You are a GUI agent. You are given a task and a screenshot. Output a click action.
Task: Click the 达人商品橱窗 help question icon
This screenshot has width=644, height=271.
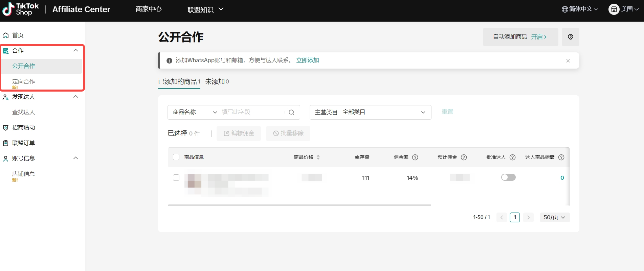561,157
